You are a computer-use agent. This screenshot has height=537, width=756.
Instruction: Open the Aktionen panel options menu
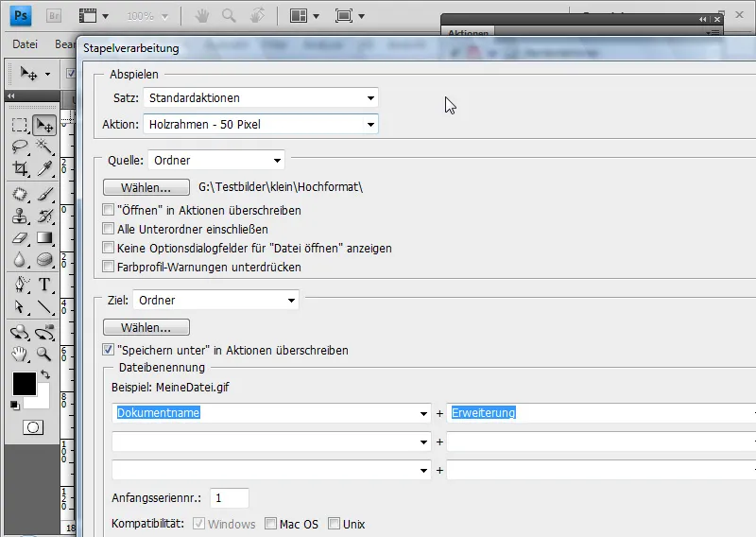pos(713,33)
